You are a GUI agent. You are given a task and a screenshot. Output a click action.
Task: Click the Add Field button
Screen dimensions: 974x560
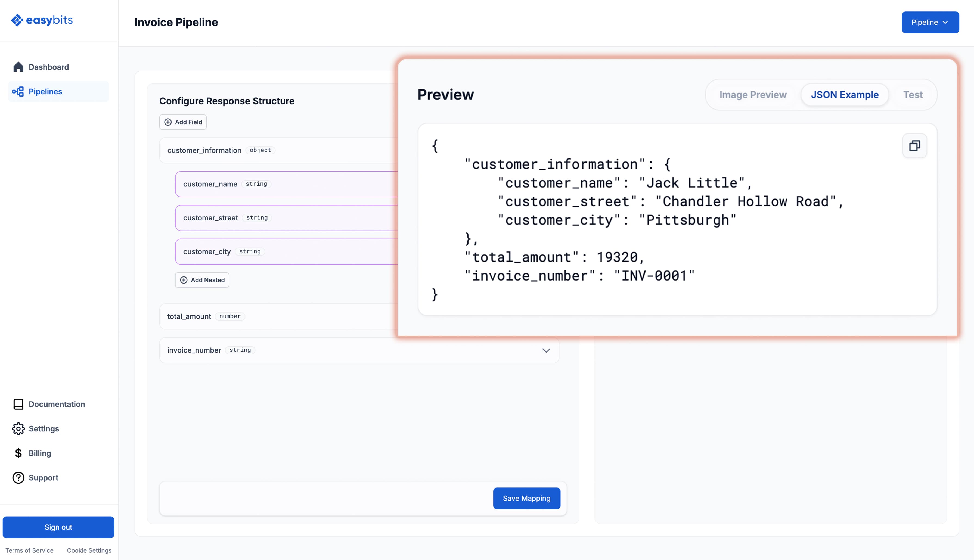pos(183,122)
